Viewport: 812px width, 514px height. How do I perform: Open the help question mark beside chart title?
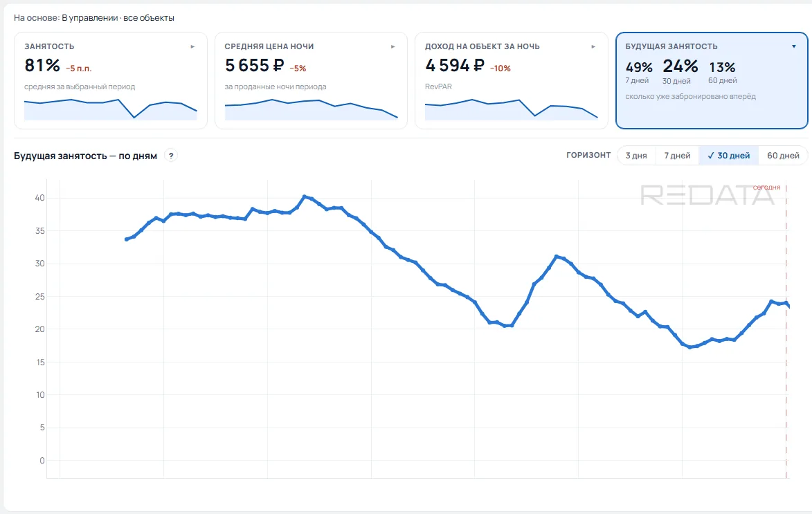coord(171,155)
